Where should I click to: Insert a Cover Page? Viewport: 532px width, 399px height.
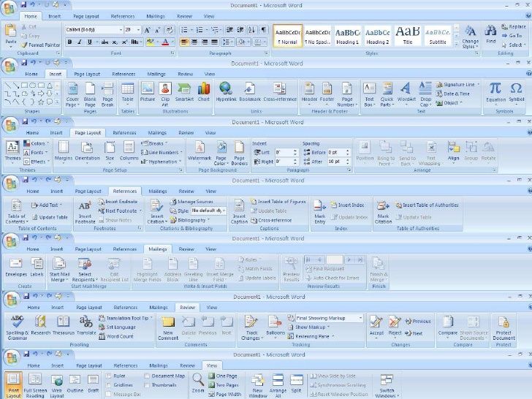[x=72, y=94]
